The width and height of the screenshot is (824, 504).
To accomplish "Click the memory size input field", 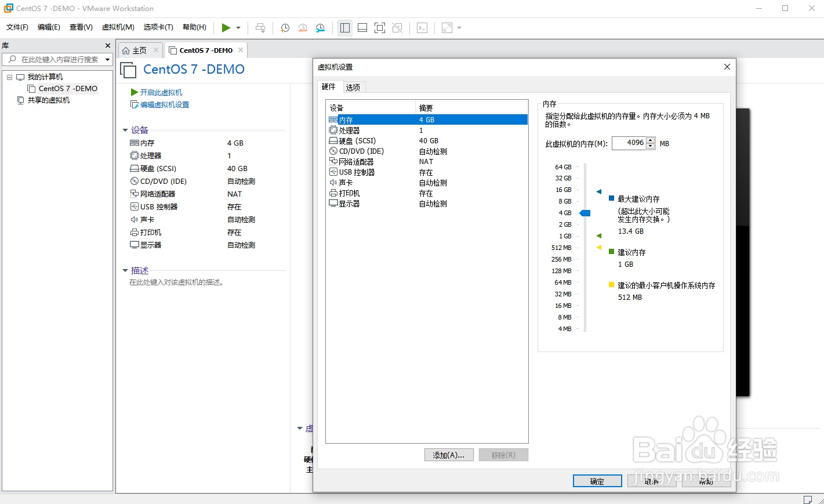I will coord(629,143).
